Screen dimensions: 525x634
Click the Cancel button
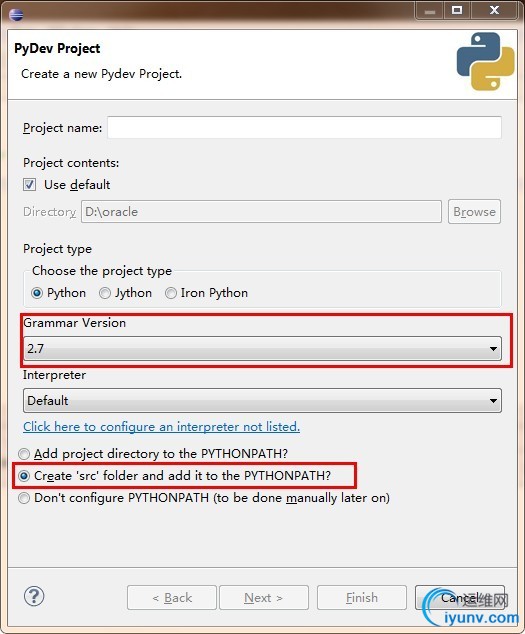click(460, 597)
